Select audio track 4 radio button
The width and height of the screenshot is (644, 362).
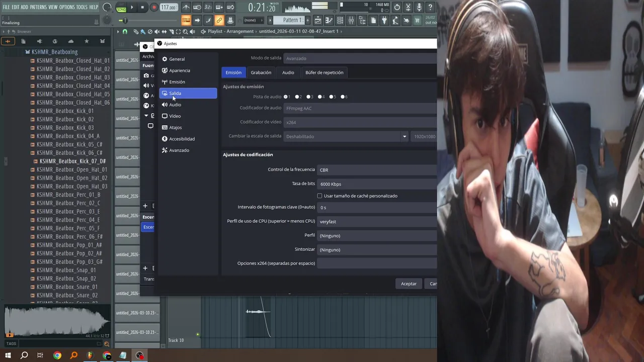pyautogui.click(x=320, y=97)
